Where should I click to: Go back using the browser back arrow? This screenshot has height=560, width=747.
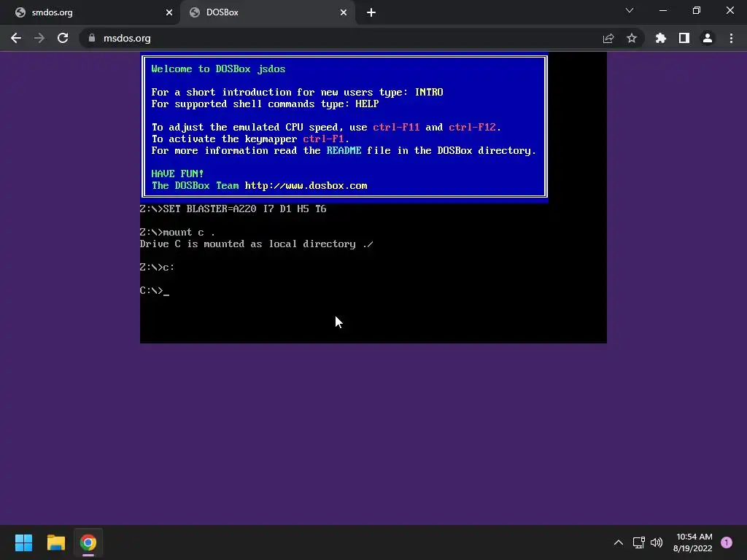click(x=16, y=38)
